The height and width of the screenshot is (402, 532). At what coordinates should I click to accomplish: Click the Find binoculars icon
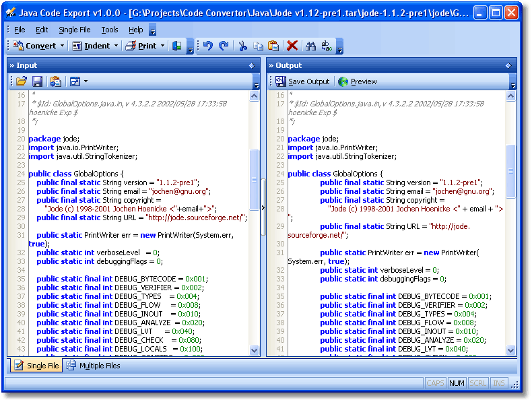pos(310,46)
